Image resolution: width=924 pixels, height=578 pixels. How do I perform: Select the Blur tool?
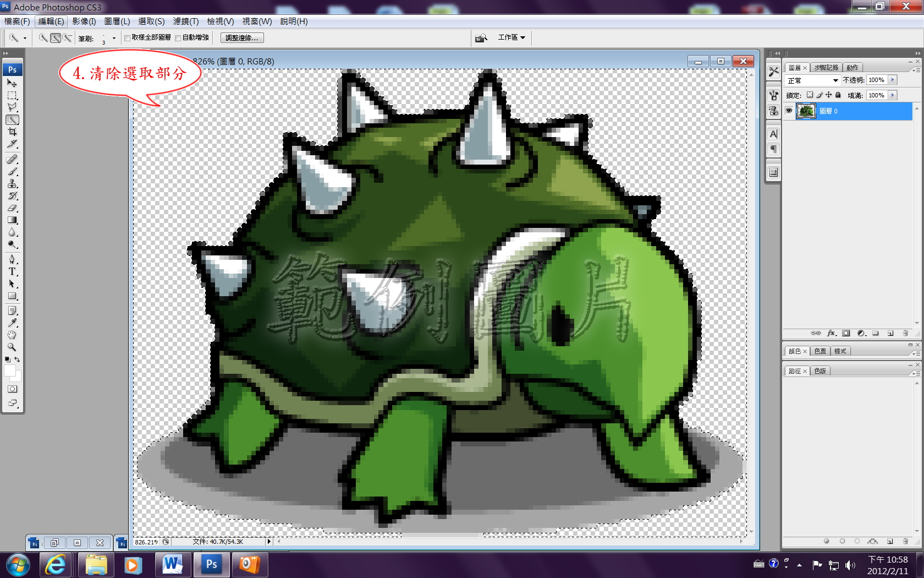click(12, 232)
